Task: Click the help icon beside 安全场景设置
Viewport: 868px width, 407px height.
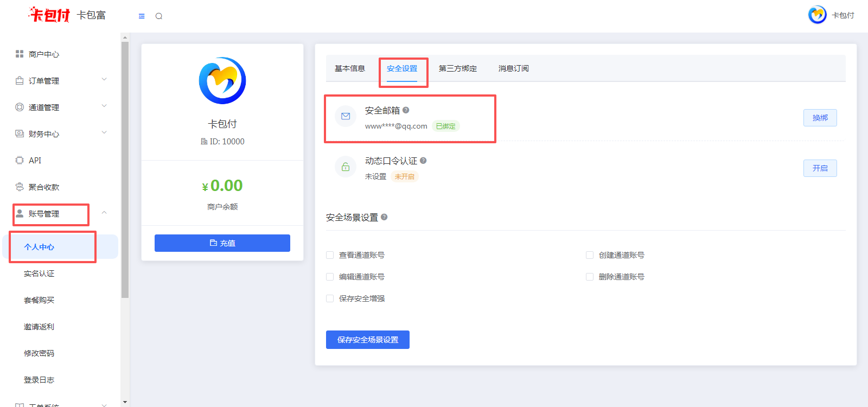Action: point(384,217)
